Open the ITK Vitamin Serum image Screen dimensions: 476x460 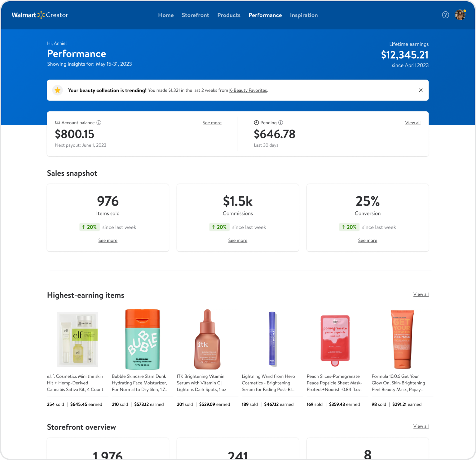click(x=207, y=339)
